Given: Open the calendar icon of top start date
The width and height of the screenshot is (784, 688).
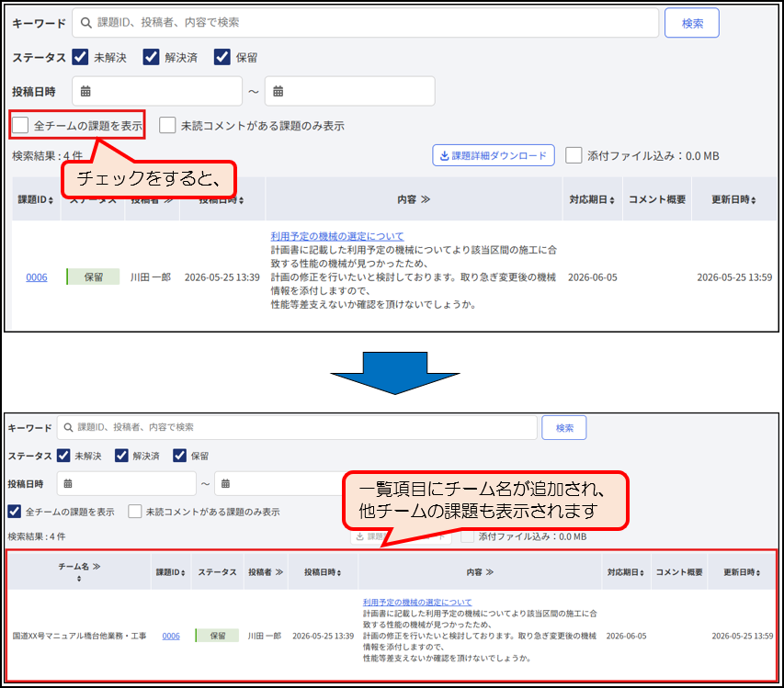Looking at the screenshot, I should click(x=85, y=92).
